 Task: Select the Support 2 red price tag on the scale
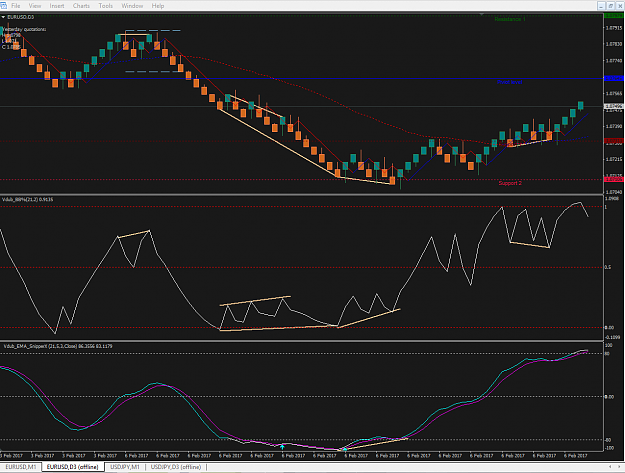614,180
